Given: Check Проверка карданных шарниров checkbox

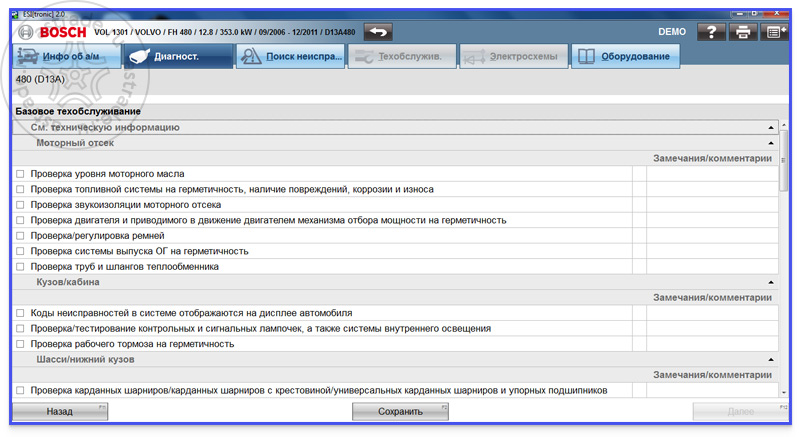Looking at the screenshot, I should 20,390.
